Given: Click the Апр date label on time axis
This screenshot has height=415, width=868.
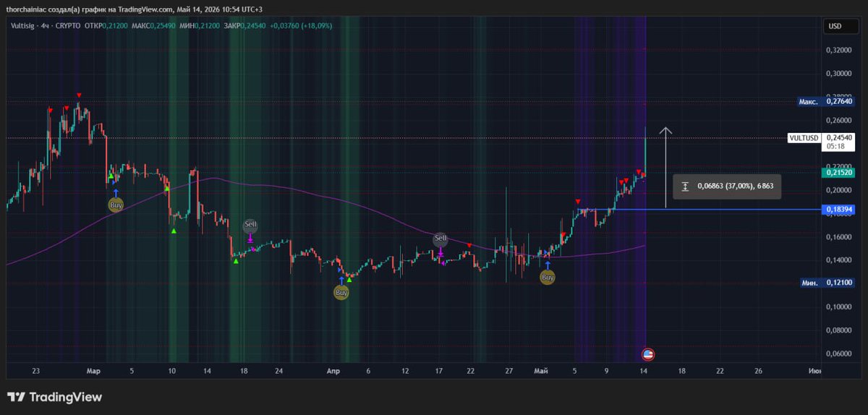Looking at the screenshot, I should click(x=333, y=371).
